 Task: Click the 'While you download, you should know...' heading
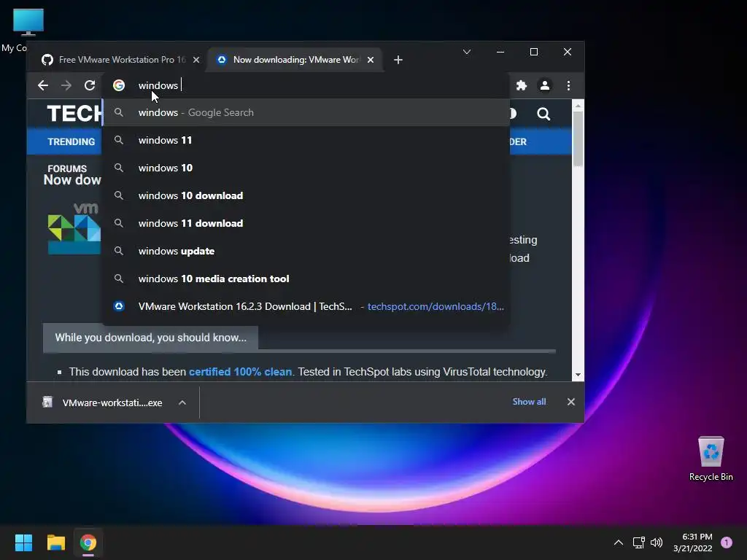[x=150, y=338]
